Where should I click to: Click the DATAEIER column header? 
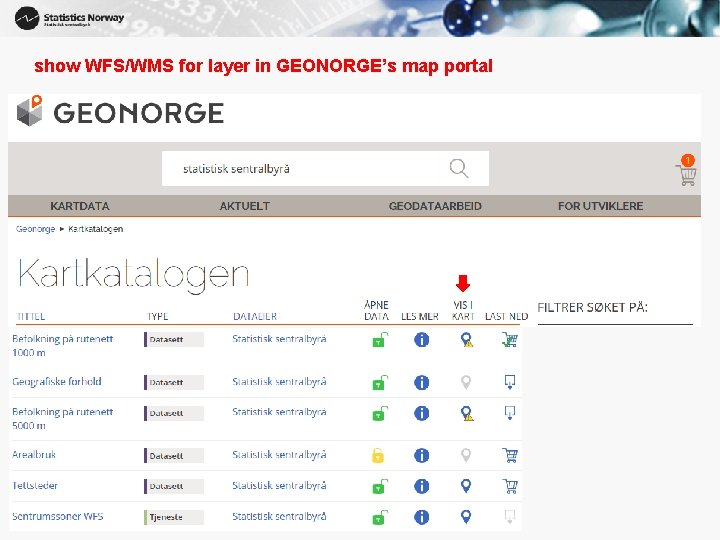pyautogui.click(x=255, y=316)
